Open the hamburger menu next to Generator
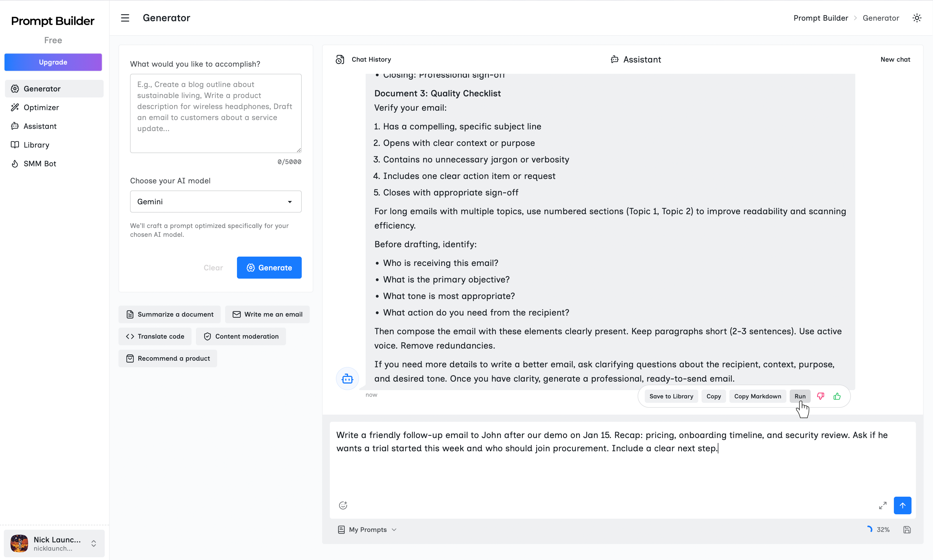 point(125,18)
